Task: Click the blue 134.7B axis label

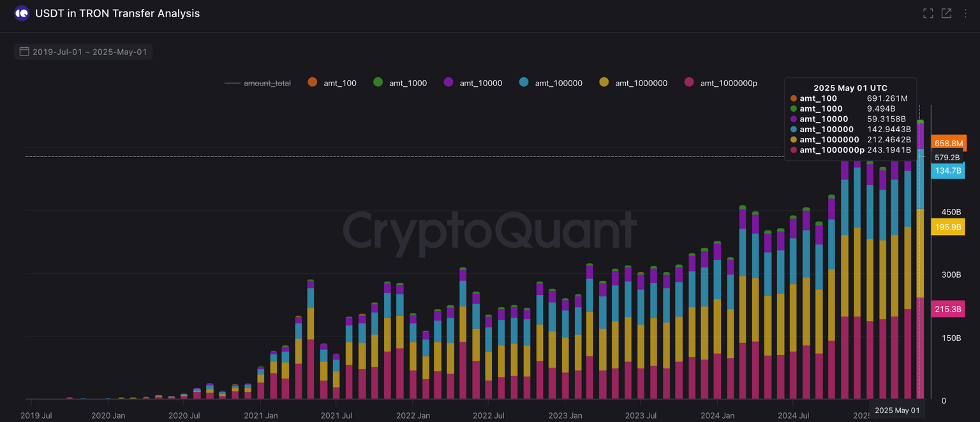Action: click(x=947, y=170)
